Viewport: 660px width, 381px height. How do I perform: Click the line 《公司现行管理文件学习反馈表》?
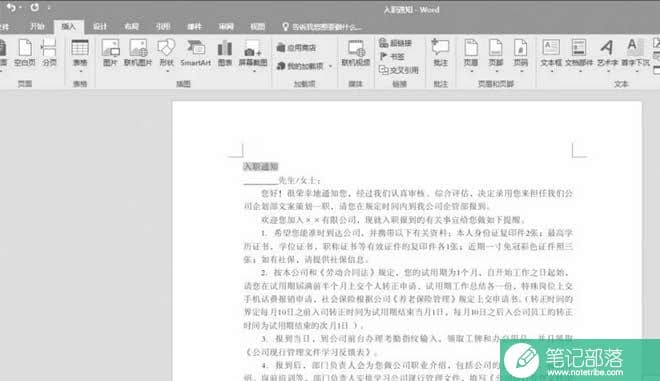pos(311,352)
